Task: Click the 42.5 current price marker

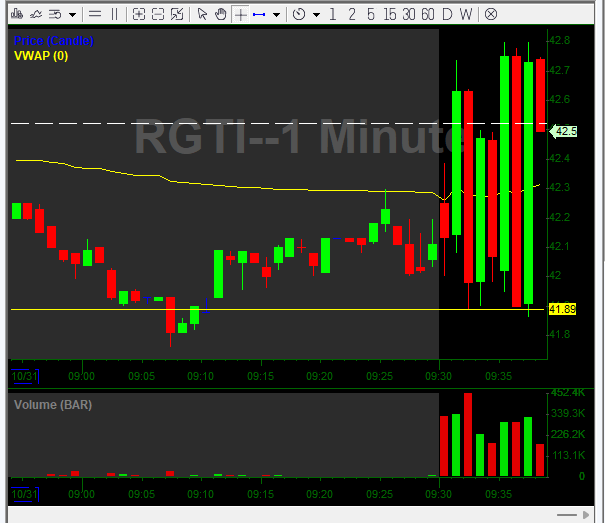Action: tap(563, 132)
